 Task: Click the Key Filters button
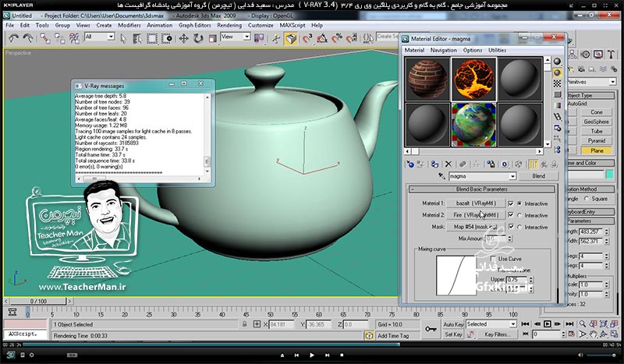(497, 334)
